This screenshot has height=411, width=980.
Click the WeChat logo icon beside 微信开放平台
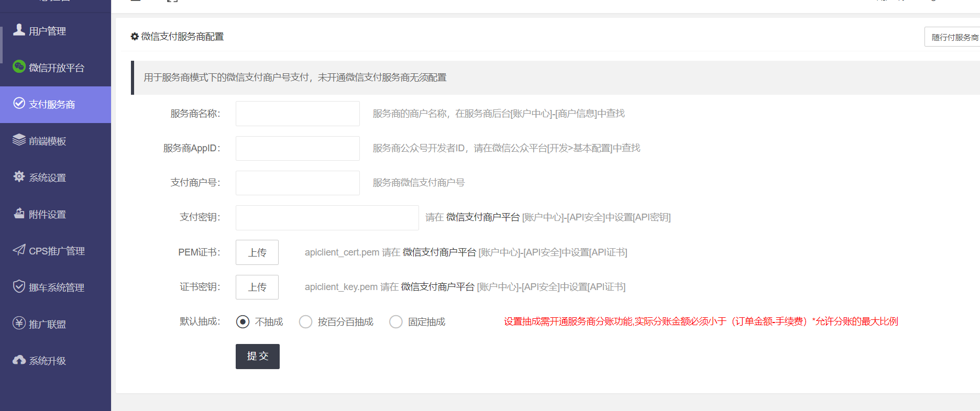click(x=19, y=66)
